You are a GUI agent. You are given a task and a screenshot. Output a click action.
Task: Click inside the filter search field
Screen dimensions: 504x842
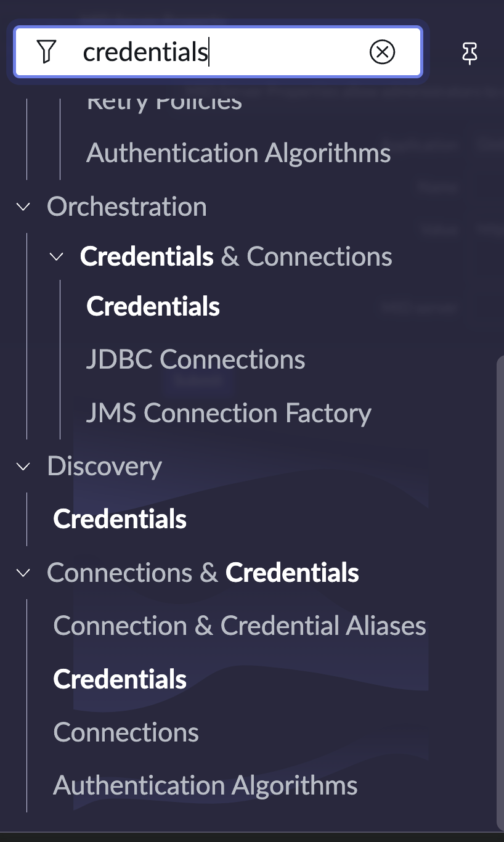(222, 52)
